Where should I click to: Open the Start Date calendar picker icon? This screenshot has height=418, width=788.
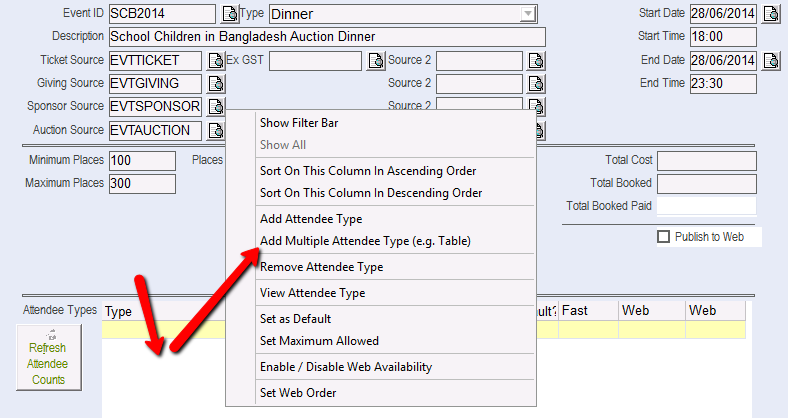pyautogui.click(x=770, y=14)
